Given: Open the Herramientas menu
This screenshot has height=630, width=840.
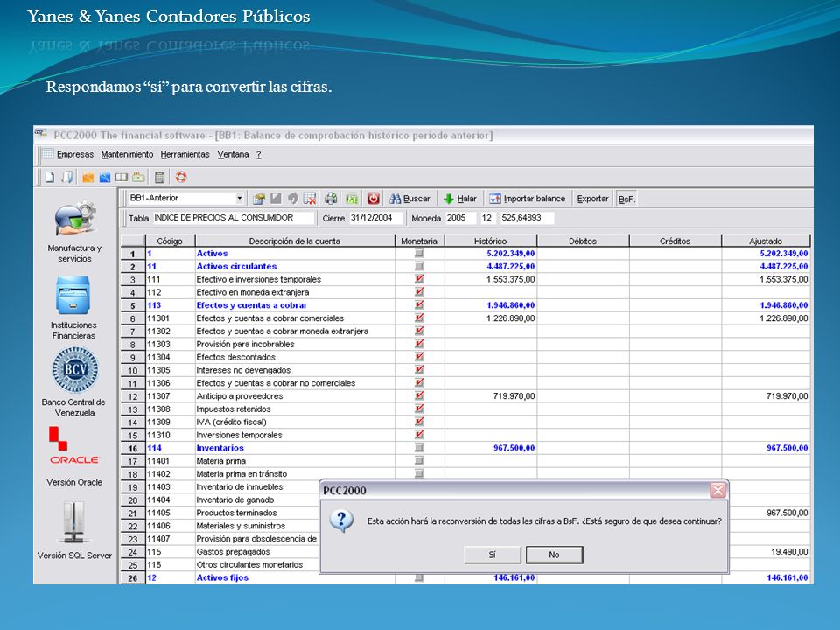Looking at the screenshot, I should (185, 154).
